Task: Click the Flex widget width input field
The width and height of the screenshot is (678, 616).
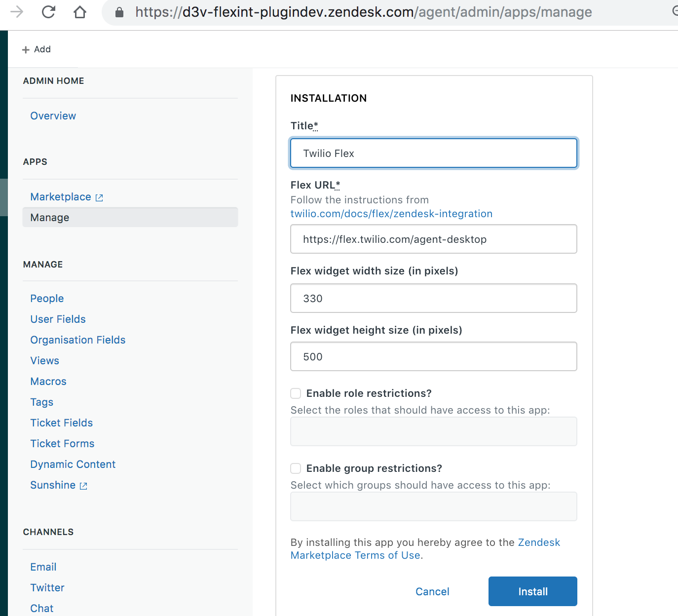Action: click(433, 298)
